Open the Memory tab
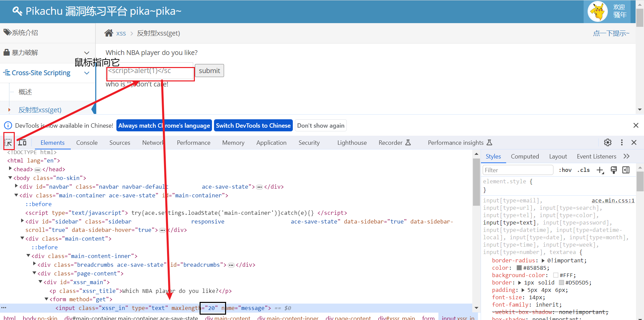Viewport: 644px width, 320px height. pos(233,143)
